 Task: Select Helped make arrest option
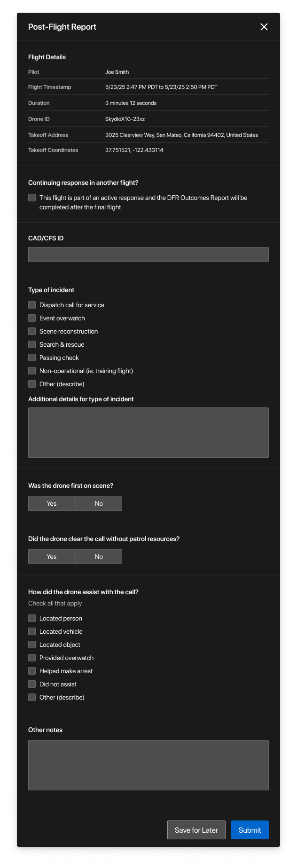coord(32,671)
